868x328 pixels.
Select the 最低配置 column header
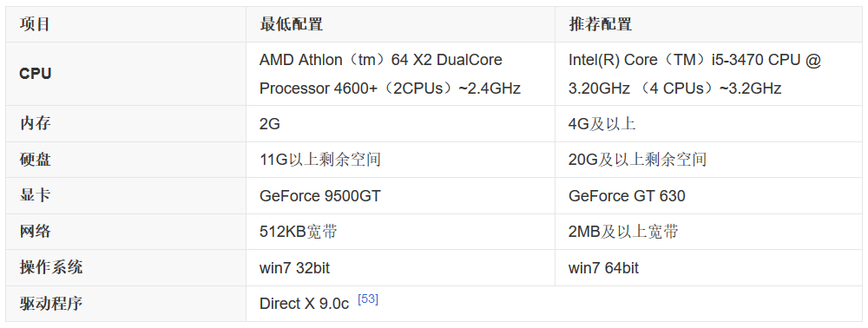400,24
